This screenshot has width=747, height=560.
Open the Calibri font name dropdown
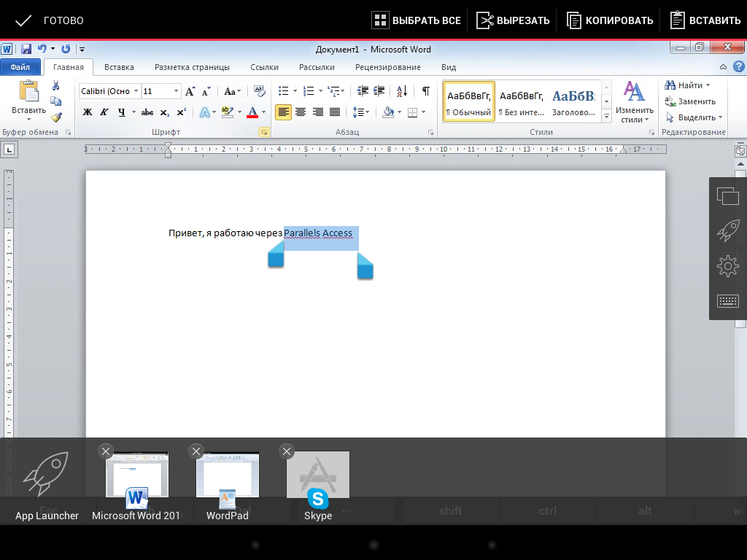(136, 91)
